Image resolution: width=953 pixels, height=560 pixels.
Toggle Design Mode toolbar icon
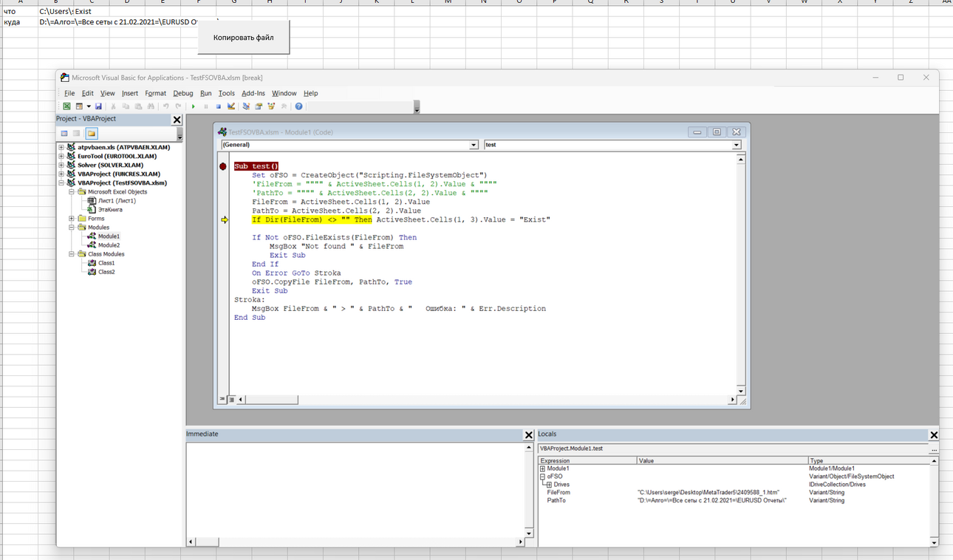click(x=231, y=106)
